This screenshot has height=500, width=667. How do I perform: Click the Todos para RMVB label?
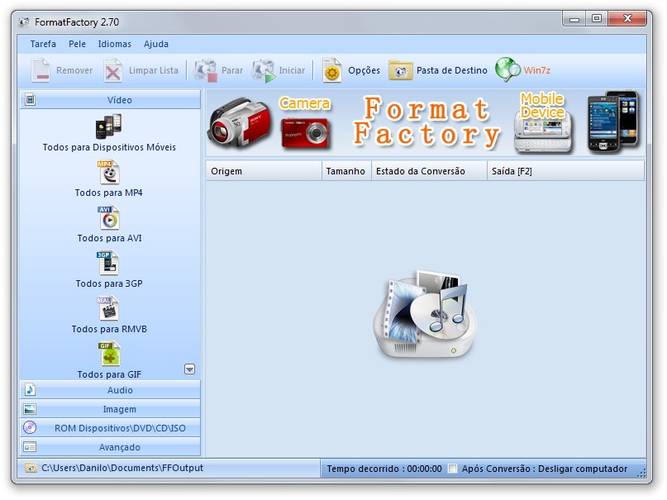[109, 329]
